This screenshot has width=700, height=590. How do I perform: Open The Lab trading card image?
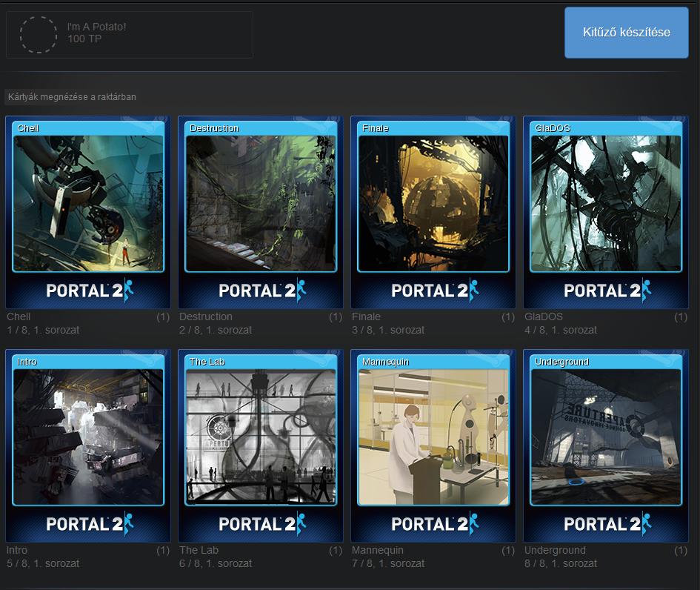coord(261,437)
